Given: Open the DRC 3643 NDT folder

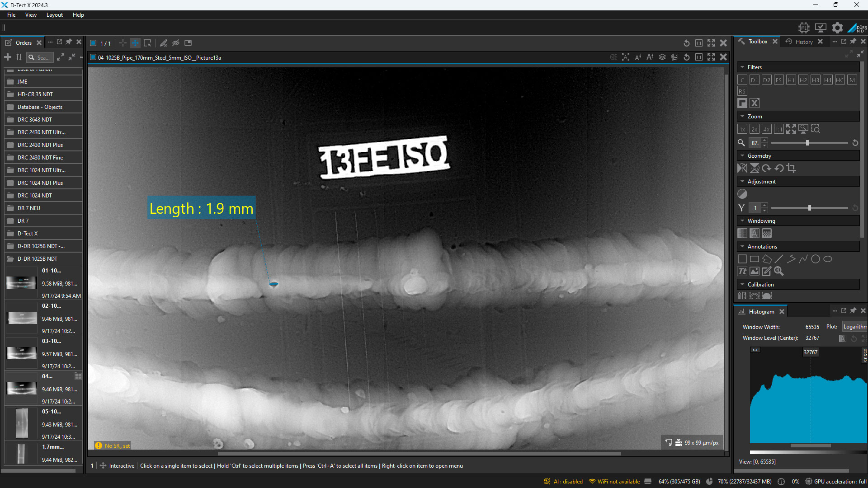Looking at the screenshot, I should tap(34, 120).
